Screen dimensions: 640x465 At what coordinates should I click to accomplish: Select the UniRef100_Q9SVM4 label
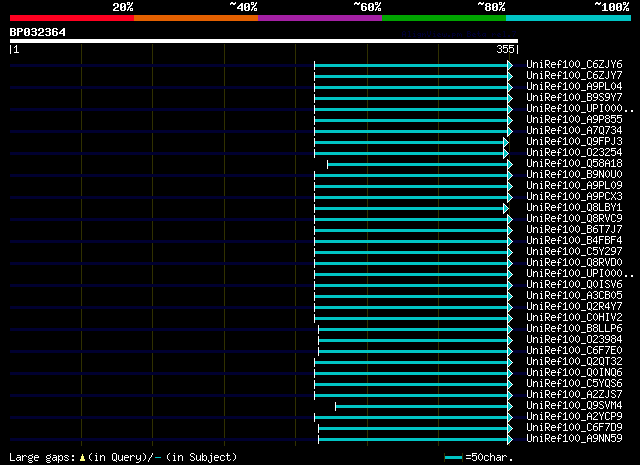[x=574, y=406]
